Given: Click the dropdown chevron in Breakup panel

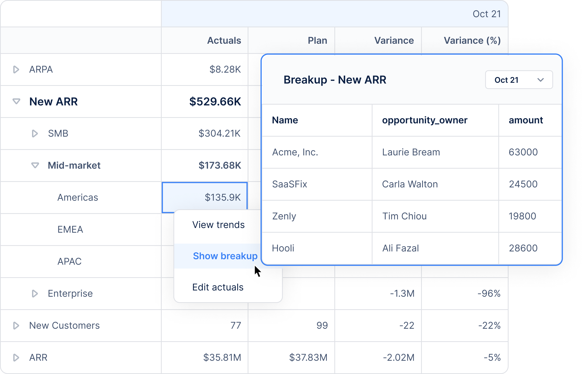Looking at the screenshot, I should pos(541,80).
